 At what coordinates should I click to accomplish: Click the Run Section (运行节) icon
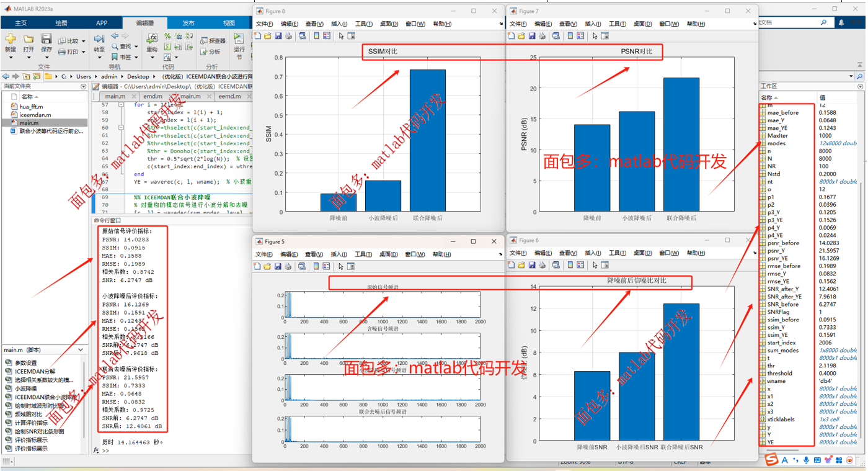[x=239, y=38]
